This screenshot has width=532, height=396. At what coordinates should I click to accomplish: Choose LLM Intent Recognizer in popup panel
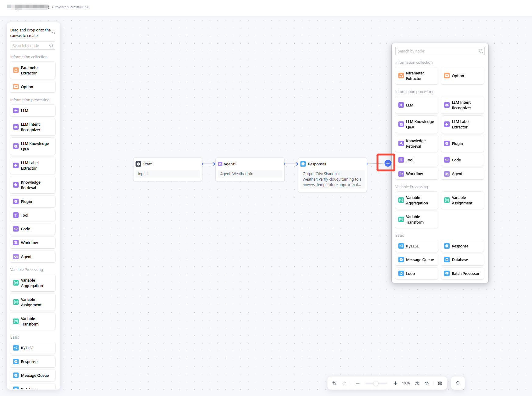[x=462, y=105]
